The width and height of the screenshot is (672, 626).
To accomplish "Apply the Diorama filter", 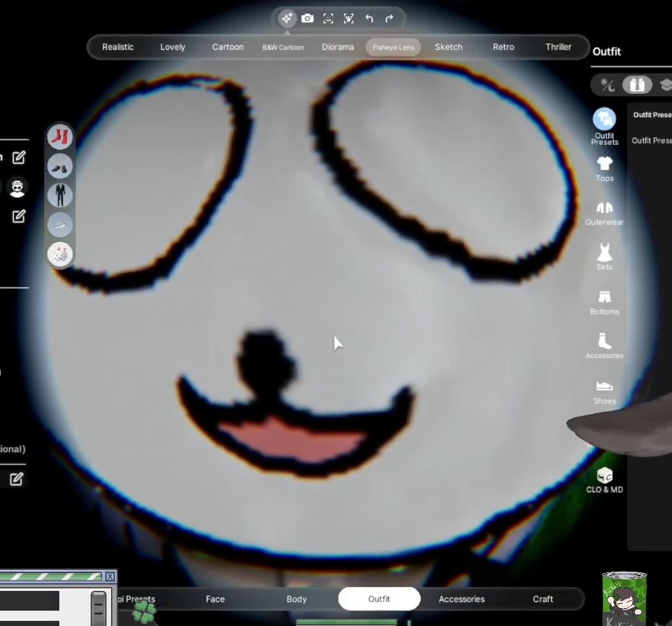I will click(338, 47).
